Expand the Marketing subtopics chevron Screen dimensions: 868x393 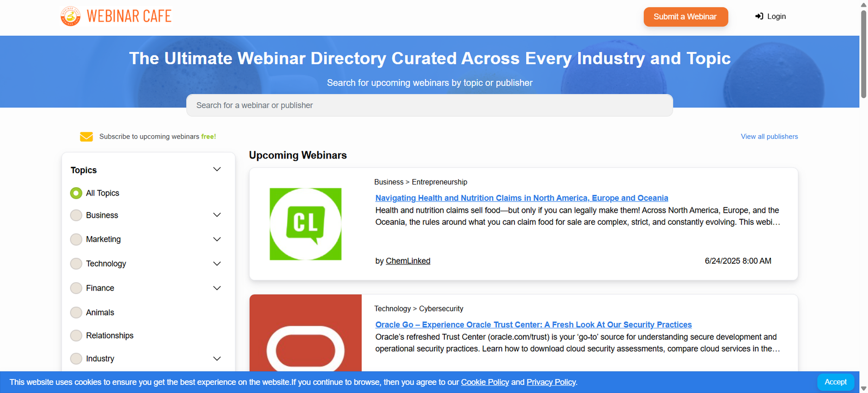point(217,239)
